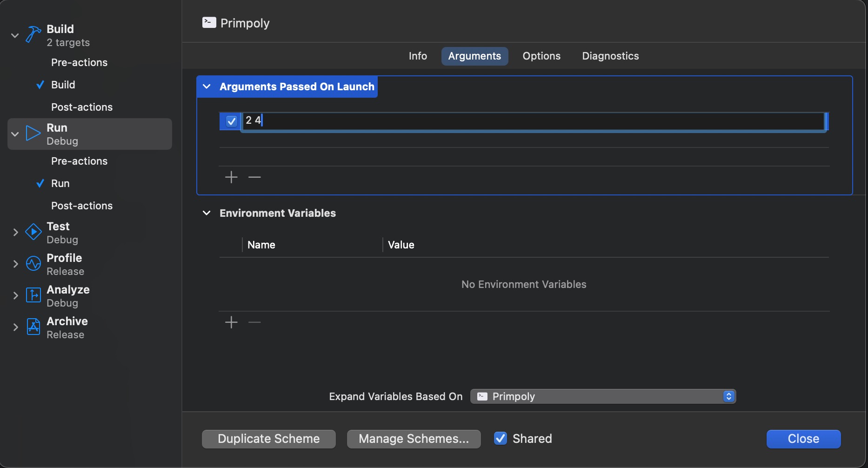The height and width of the screenshot is (468, 868).
Task: Select Run Pre-actions item
Action: point(79,161)
